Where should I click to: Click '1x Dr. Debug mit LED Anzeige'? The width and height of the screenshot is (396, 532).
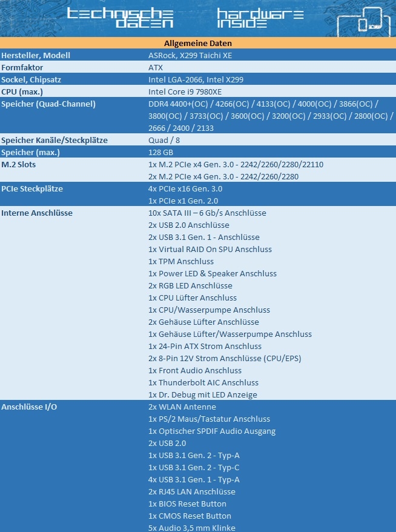(202, 395)
